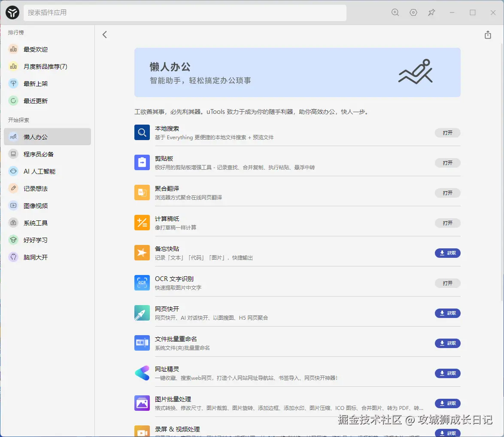This screenshot has width=504, height=437.
Task: Open the 系统工具 category
Action: [x=48, y=223]
